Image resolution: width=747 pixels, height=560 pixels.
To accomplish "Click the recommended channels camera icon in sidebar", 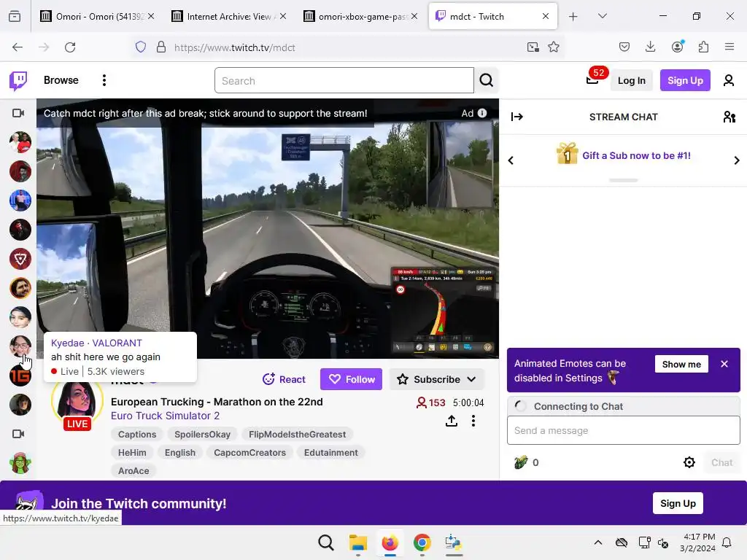I will (x=18, y=434).
